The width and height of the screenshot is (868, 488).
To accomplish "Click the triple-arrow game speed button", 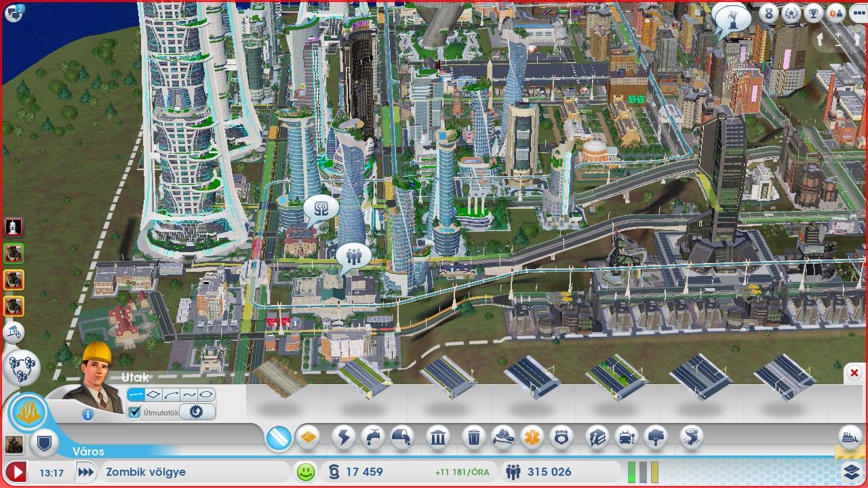I will (x=86, y=472).
